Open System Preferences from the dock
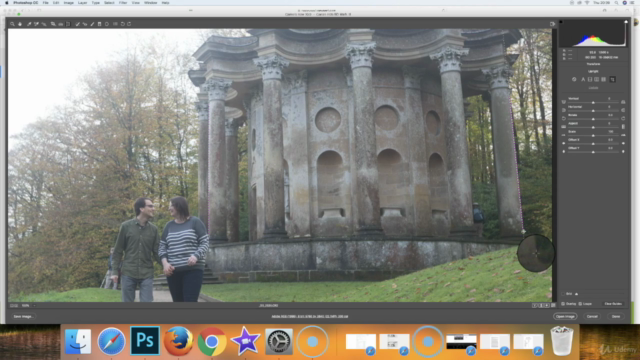Viewport: 640px width, 360px height. pyautogui.click(x=279, y=341)
